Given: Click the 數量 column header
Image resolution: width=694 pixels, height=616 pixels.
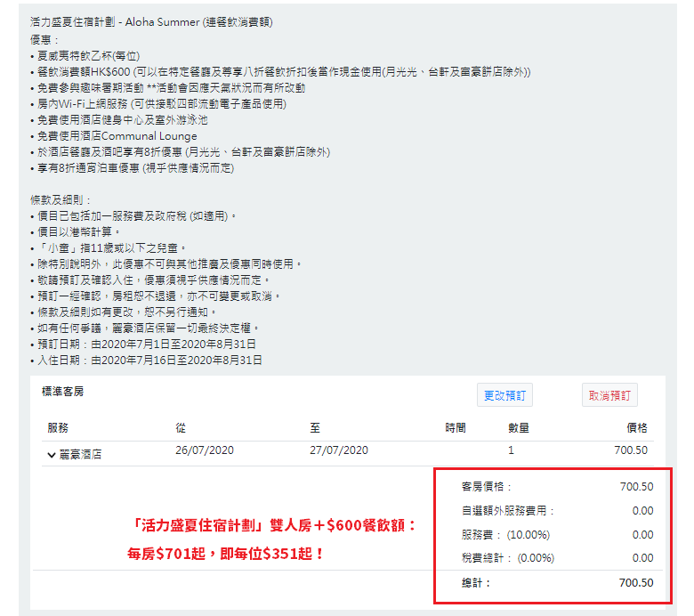Looking at the screenshot, I should pos(519,428).
